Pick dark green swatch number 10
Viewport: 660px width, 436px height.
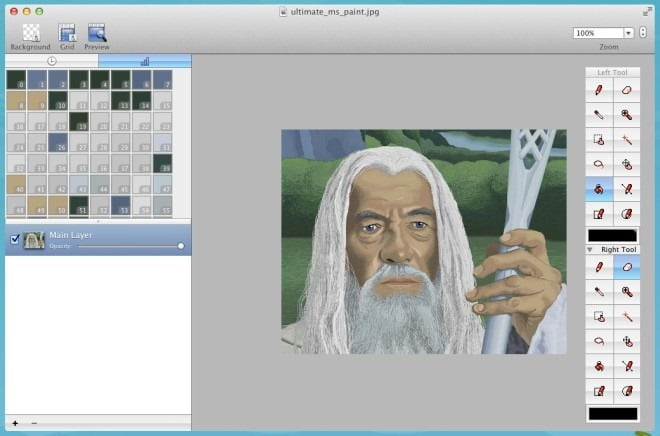(x=58, y=101)
